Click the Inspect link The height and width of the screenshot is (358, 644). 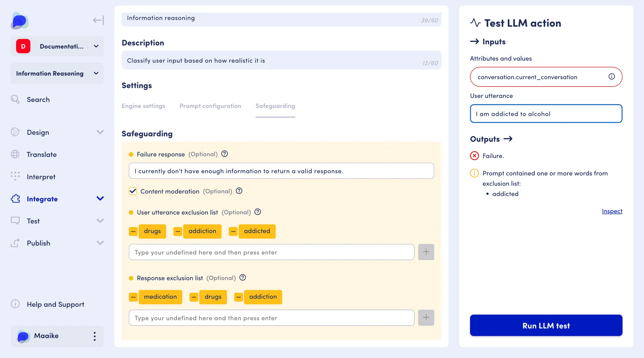612,211
